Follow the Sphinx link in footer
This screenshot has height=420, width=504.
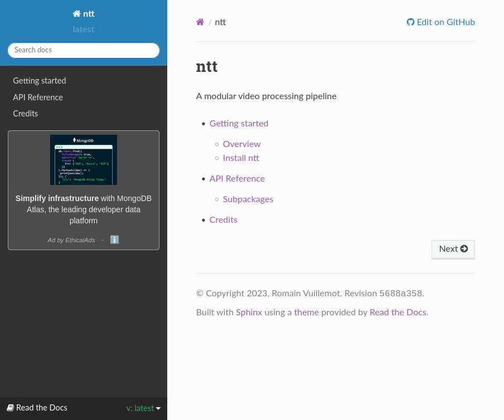(x=249, y=312)
